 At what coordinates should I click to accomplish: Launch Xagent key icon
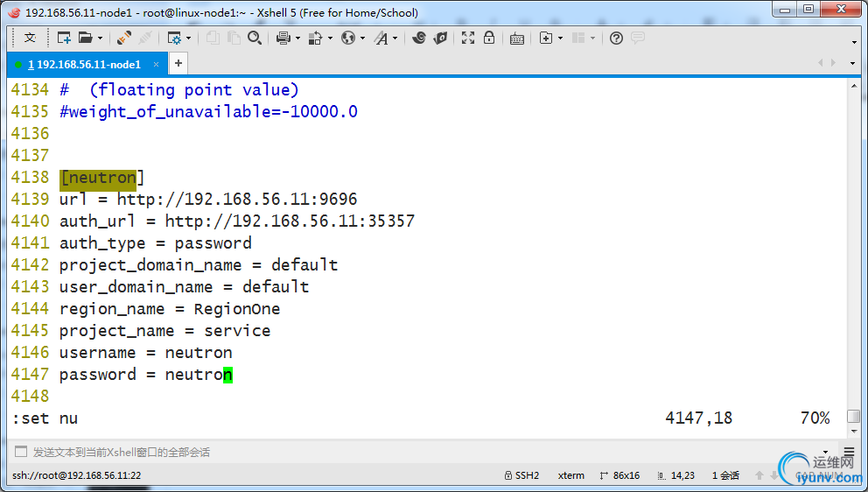(x=441, y=38)
